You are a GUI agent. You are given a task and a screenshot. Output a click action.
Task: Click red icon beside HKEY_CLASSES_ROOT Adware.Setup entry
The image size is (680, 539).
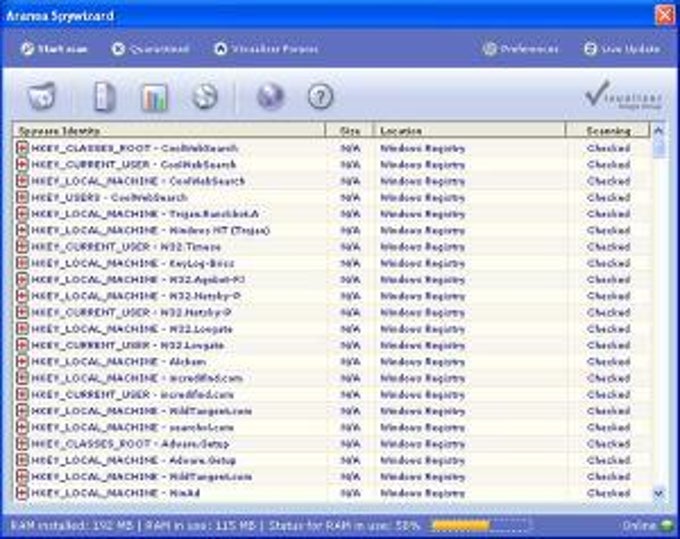[22, 444]
